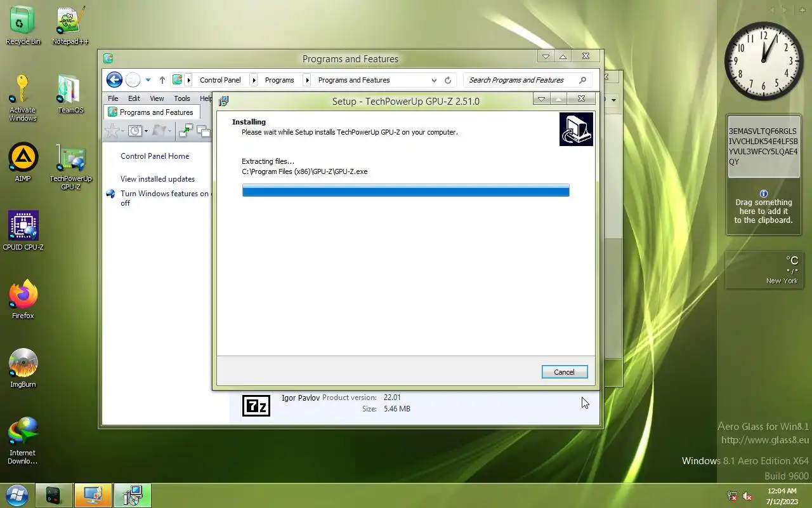Screen dimensions: 812x508
Task: Navigate to Programs breadcrumb
Action: coord(280,80)
